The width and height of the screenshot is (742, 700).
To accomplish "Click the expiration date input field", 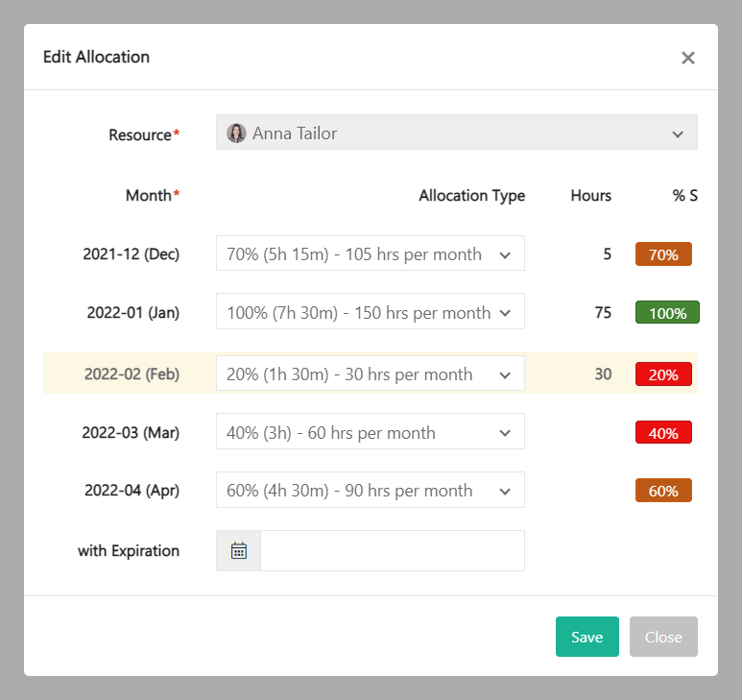I will 393,550.
